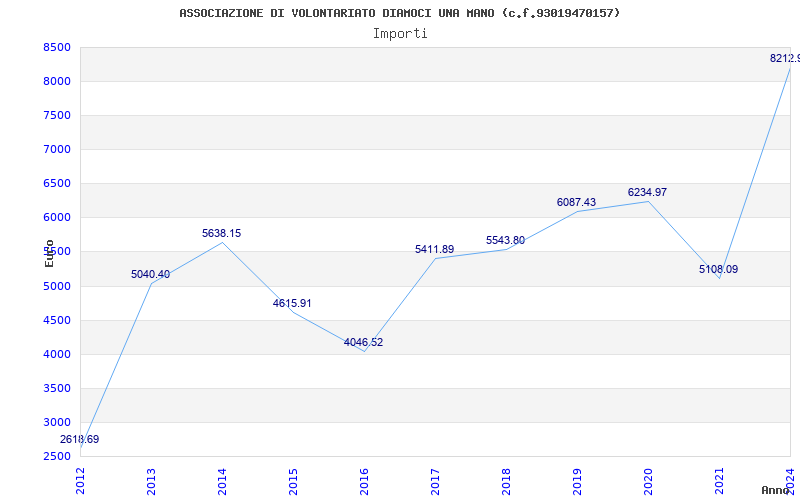Click the data label 4046.52
The width and height of the screenshot is (800, 500).
coord(363,342)
